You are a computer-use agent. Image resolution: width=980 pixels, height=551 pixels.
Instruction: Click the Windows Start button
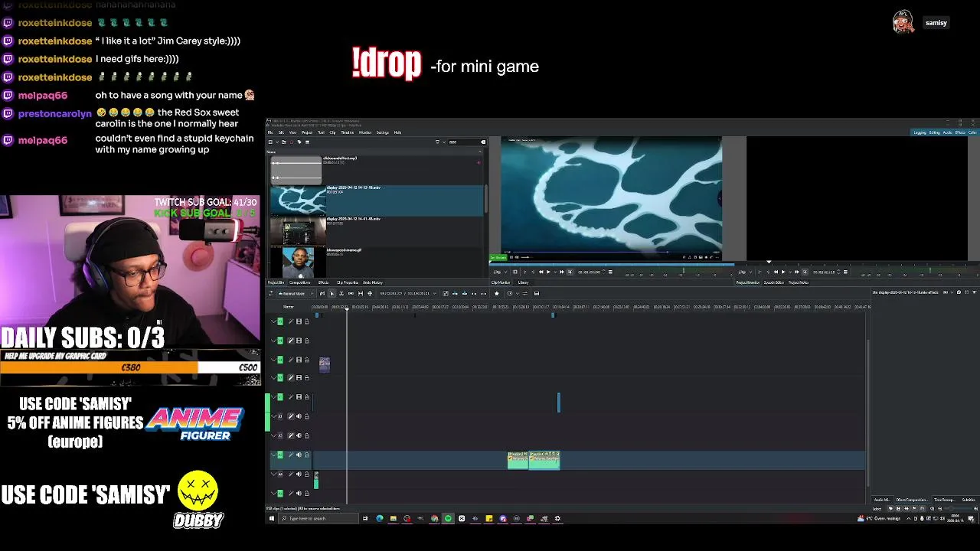(271, 519)
